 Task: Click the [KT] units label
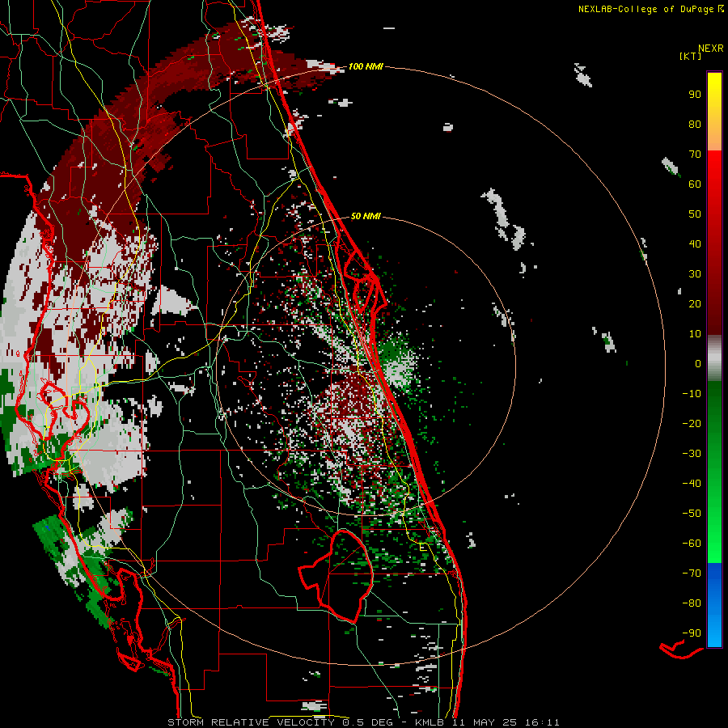[690, 56]
